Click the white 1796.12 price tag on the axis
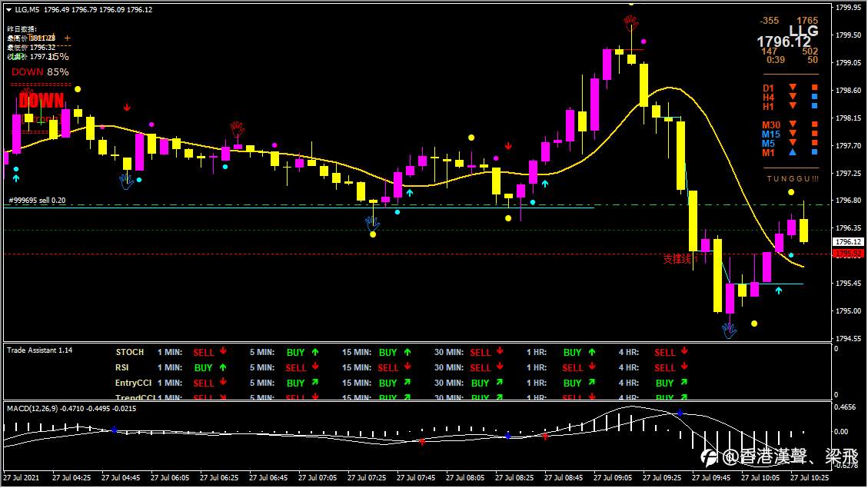 click(x=848, y=242)
